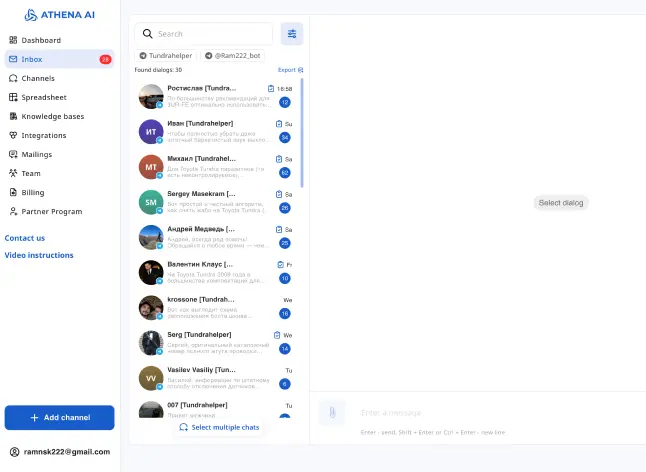Click the chat list scrollbar
The height and width of the screenshot is (472, 646).
click(x=302, y=130)
